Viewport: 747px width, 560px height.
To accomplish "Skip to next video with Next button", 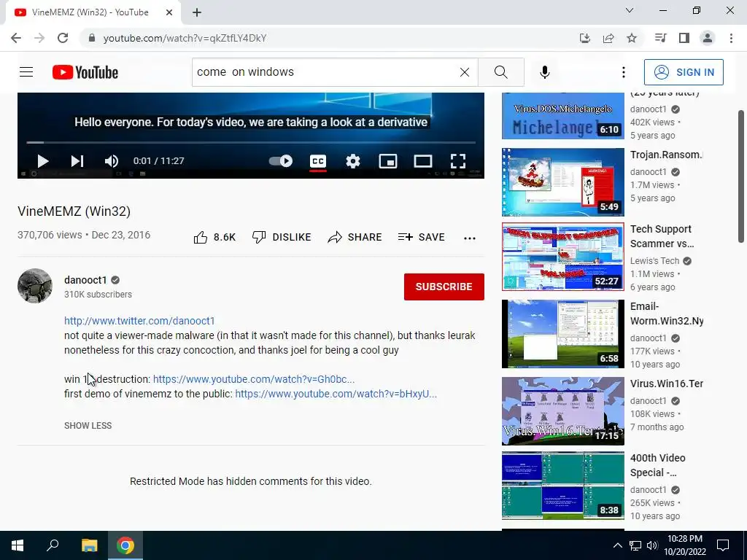I will click(77, 161).
